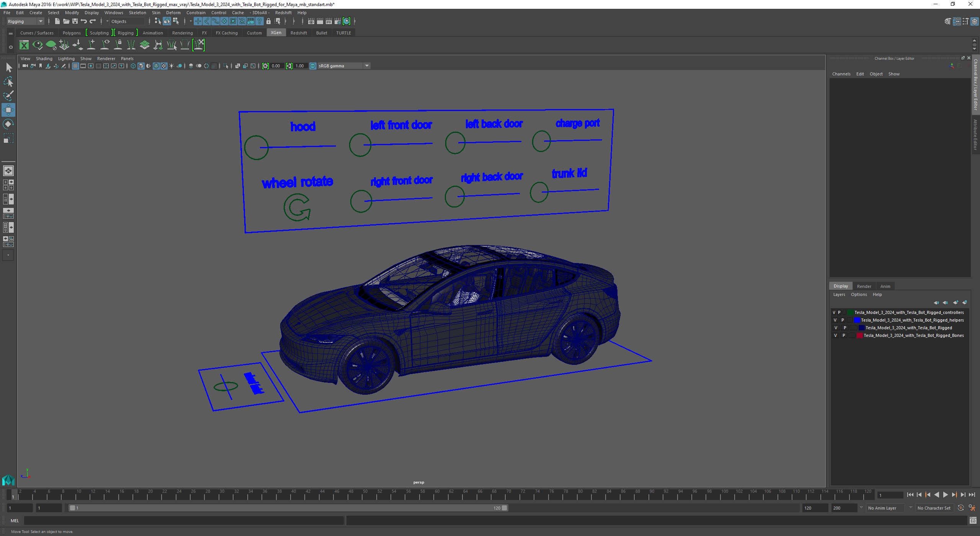Open Channels menu in Channel Box
The width and height of the screenshot is (980, 536).
[841, 74]
